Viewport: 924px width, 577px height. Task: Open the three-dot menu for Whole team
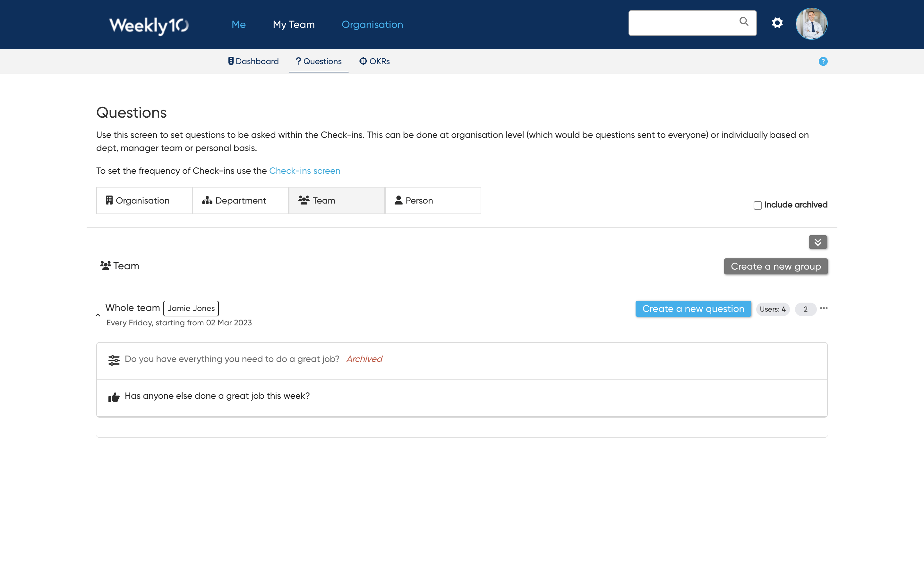point(823,308)
